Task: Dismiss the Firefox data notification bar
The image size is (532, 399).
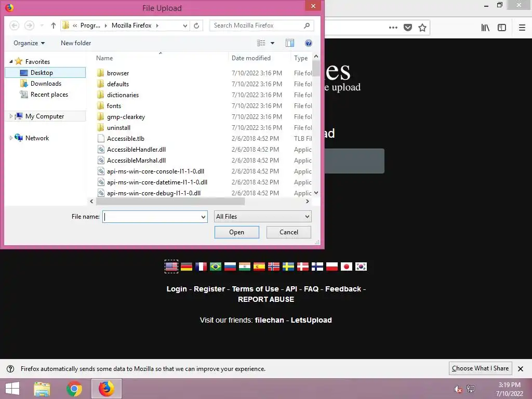Action: point(521,368)
